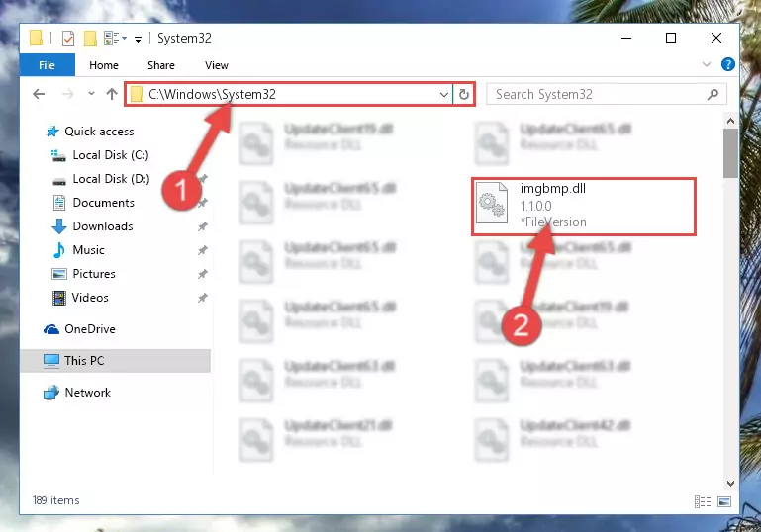The height and width of the screenshot is (532, 761).
Task: Open Local Disk (C:) in sidebar
Action: (x=111, y=155)
